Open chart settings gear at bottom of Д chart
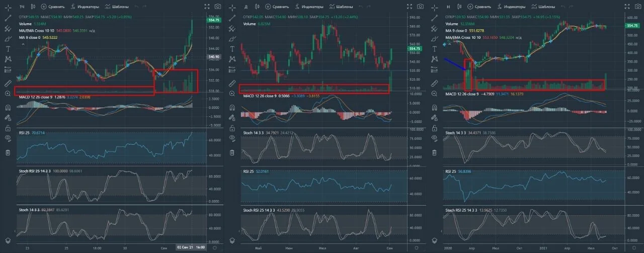Screen dimensions: 644x253 [x=417, y=248]
